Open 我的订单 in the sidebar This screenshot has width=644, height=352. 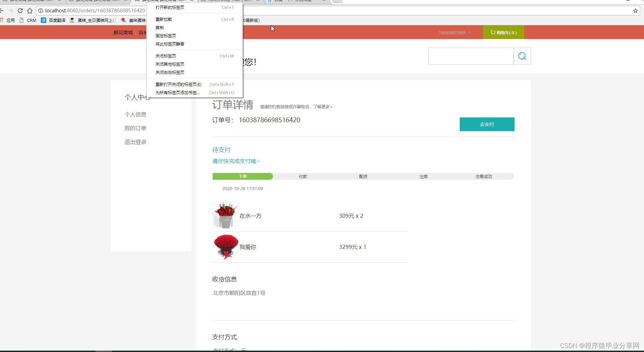[x=135, y=128]
